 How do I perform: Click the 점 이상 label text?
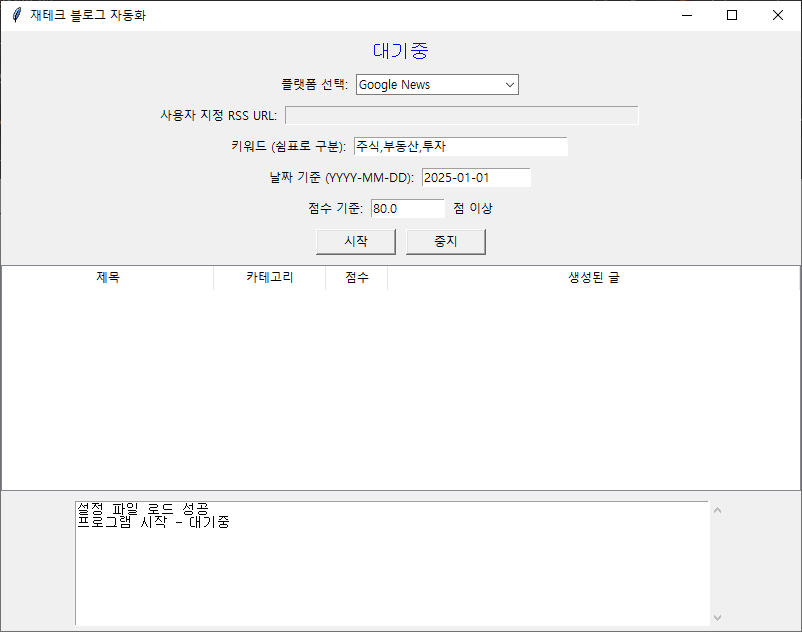[x=473, y=208]
